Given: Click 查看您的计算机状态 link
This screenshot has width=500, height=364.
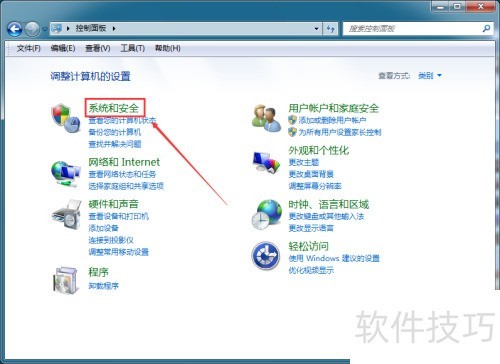Looking at the screenshot, I should pyautogui.click(x=122, y=120).
